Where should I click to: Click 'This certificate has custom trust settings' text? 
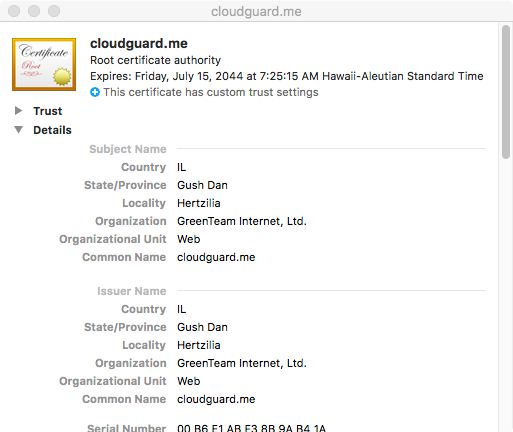(211, 92)
